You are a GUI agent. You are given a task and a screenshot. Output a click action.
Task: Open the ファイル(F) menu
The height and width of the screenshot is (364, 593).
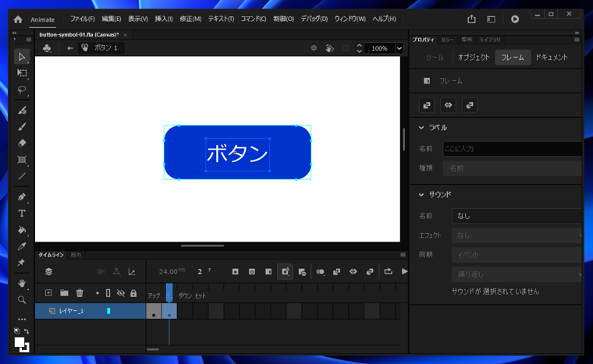82,19
